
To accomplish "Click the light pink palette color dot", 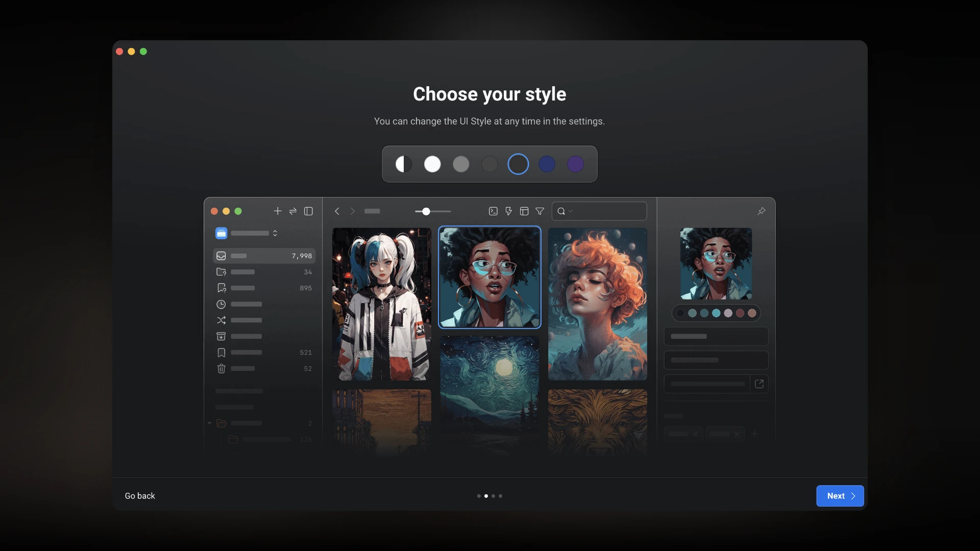I will [x=728, y=313].
